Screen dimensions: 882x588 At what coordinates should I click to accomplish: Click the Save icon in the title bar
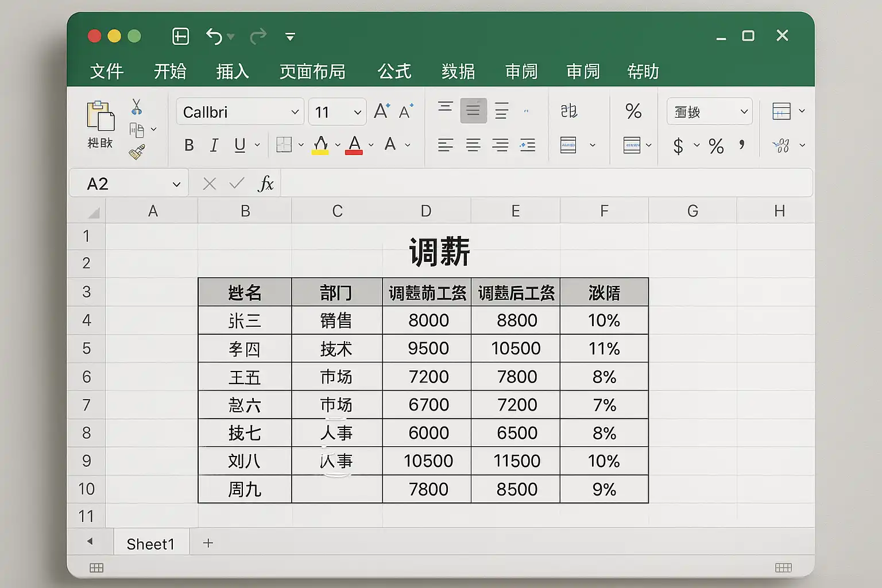point(181,36)
